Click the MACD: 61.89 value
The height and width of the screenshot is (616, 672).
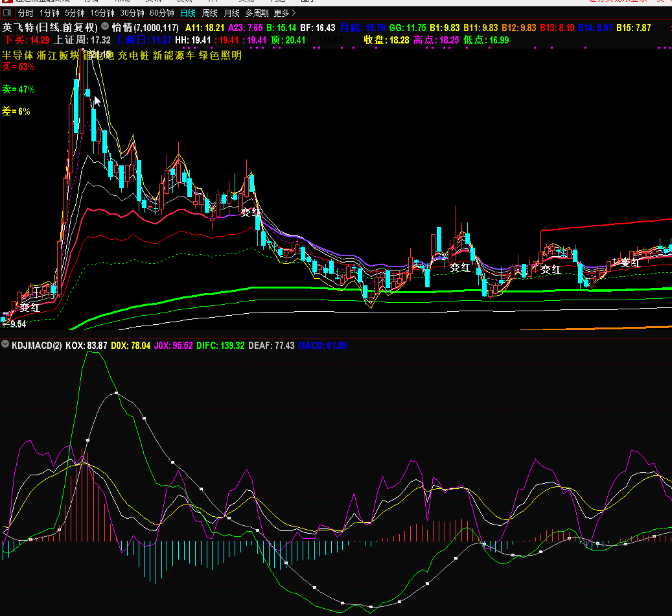pyautogui.click(x=322, y=346)
